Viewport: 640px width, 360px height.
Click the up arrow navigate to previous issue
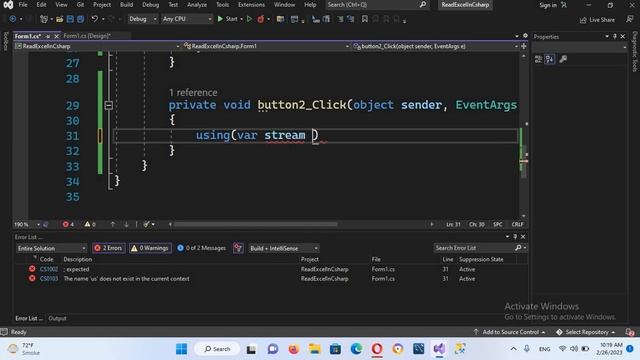(113, 224)
